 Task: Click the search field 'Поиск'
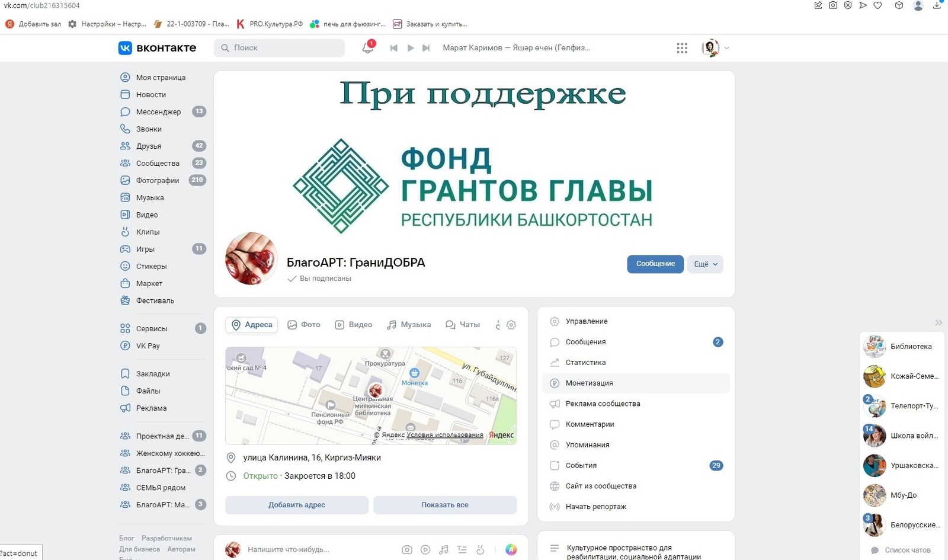tap(279, 48)
